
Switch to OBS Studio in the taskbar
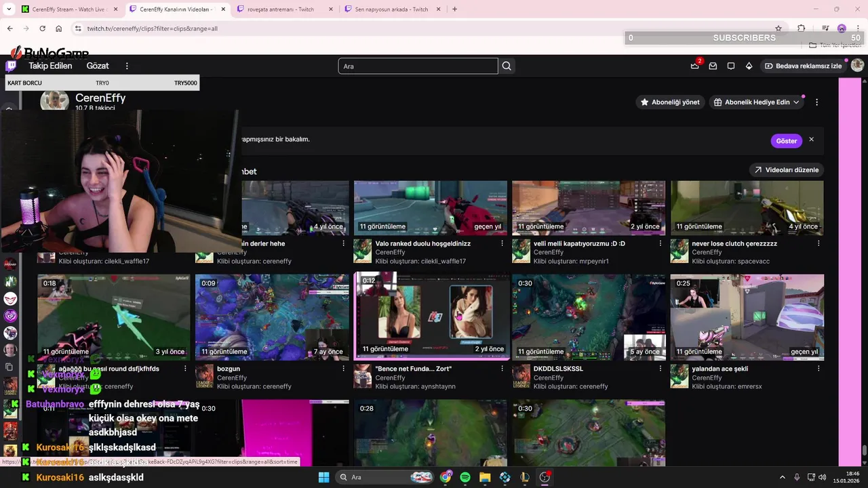545,477
